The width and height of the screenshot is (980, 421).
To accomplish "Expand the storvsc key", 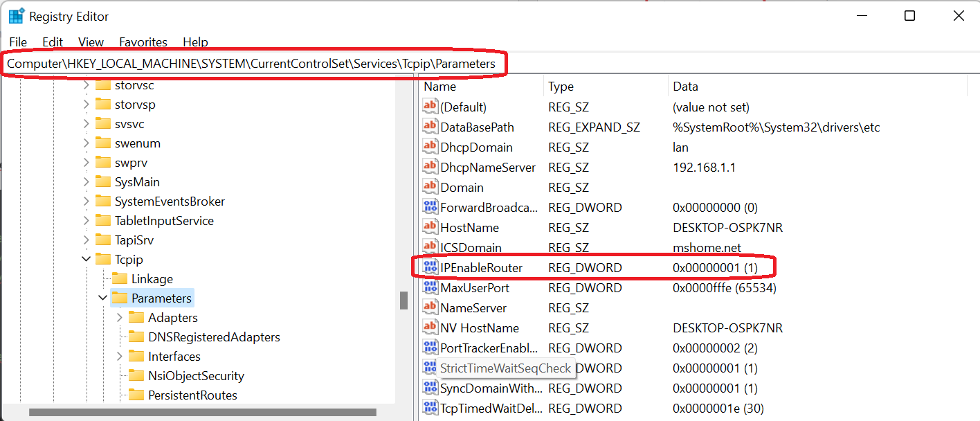I will pyautogui.click(x=86, y=85).
